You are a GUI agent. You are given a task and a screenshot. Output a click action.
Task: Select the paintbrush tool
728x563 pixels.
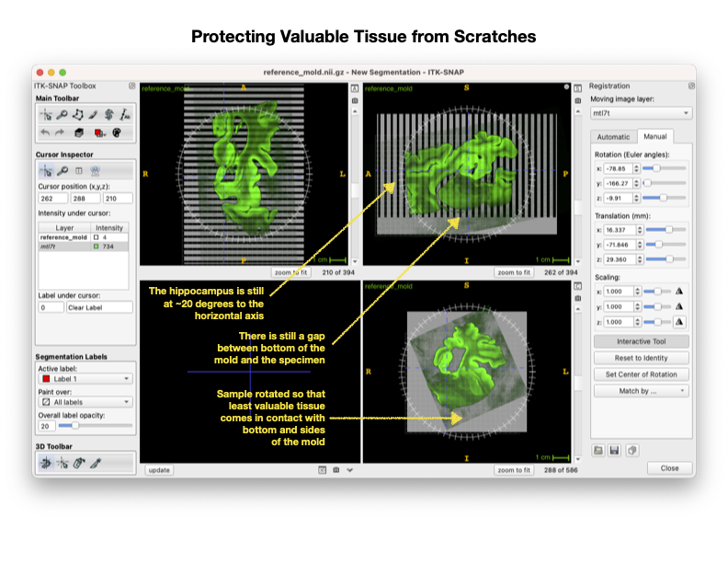click(93, 115)
